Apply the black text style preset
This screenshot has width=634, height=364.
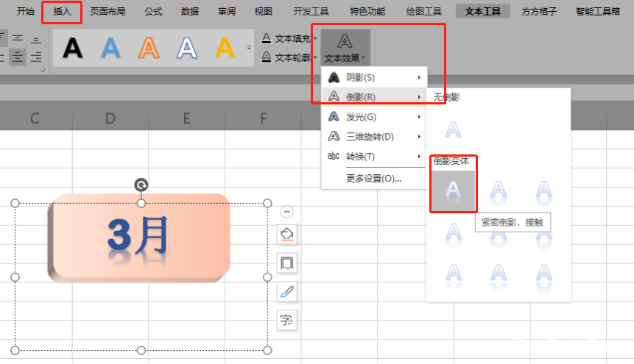point(73,48)
